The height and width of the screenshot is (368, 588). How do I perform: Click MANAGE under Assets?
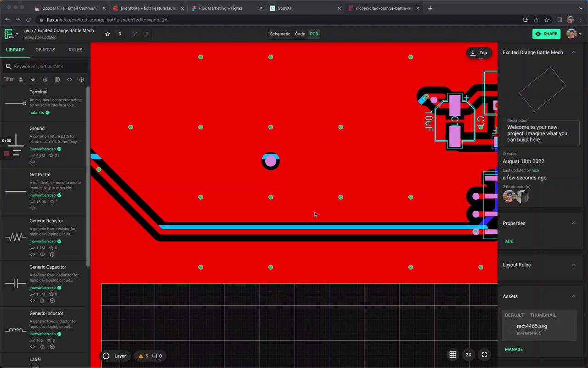514,349
